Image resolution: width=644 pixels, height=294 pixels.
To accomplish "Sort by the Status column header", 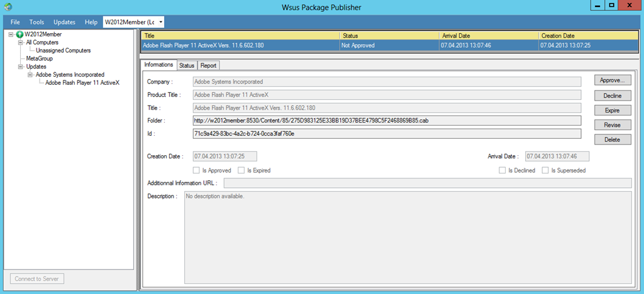I will 390,36.
